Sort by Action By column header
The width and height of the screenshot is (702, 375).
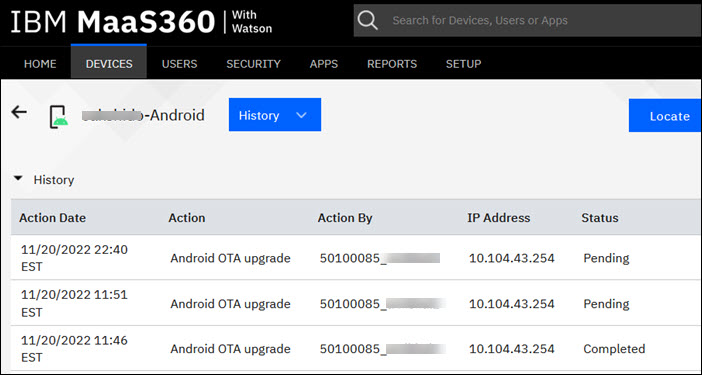point(345,218)
